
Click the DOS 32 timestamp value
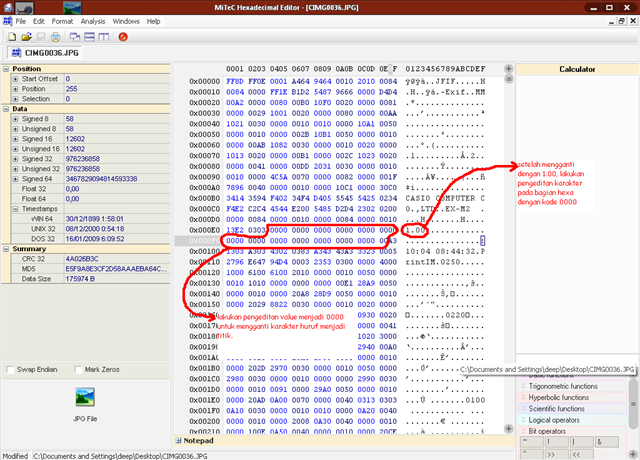click(94, 239)
